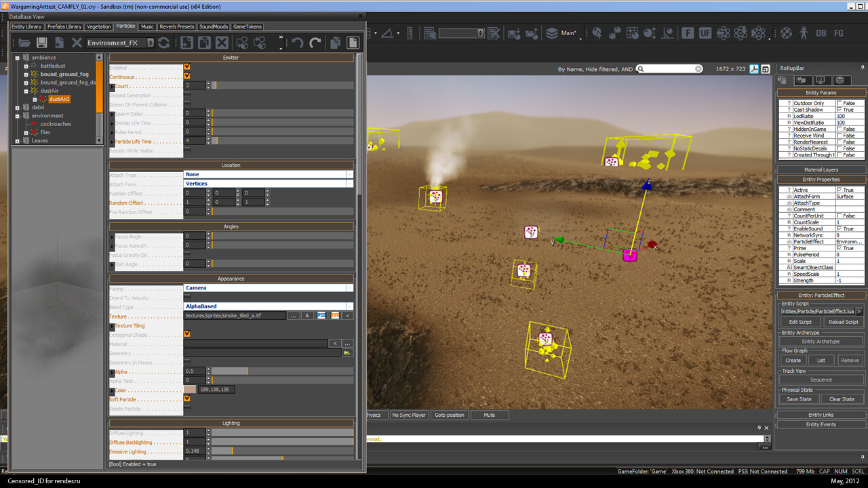Save the particle library with floppy icon
Image resolution: width=868 pixels, height=488 pixels.
coord(42,43)
